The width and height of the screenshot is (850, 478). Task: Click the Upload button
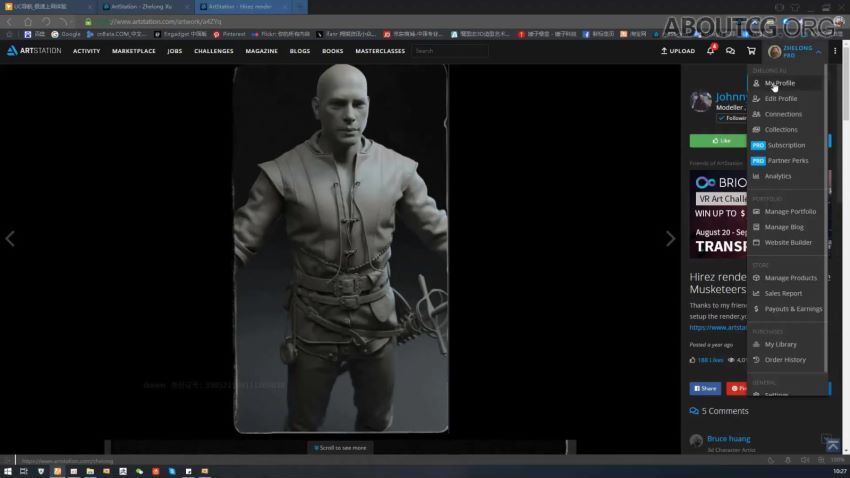coord(678,51)
